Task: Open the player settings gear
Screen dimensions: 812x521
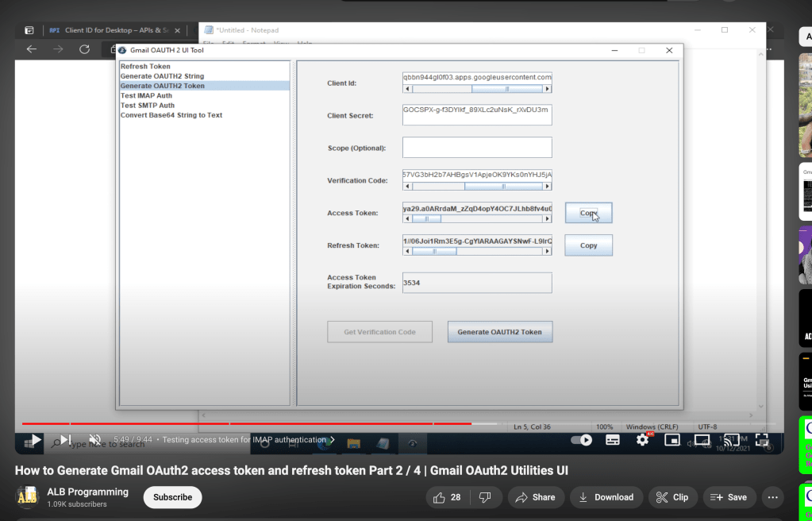Action: pos(643,440)
